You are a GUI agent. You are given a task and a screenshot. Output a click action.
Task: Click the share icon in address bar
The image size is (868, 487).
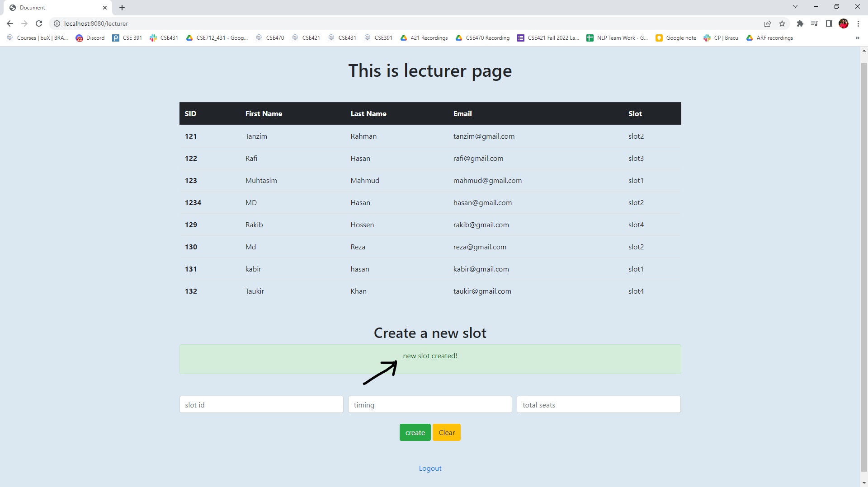click(x=768, y=23)
